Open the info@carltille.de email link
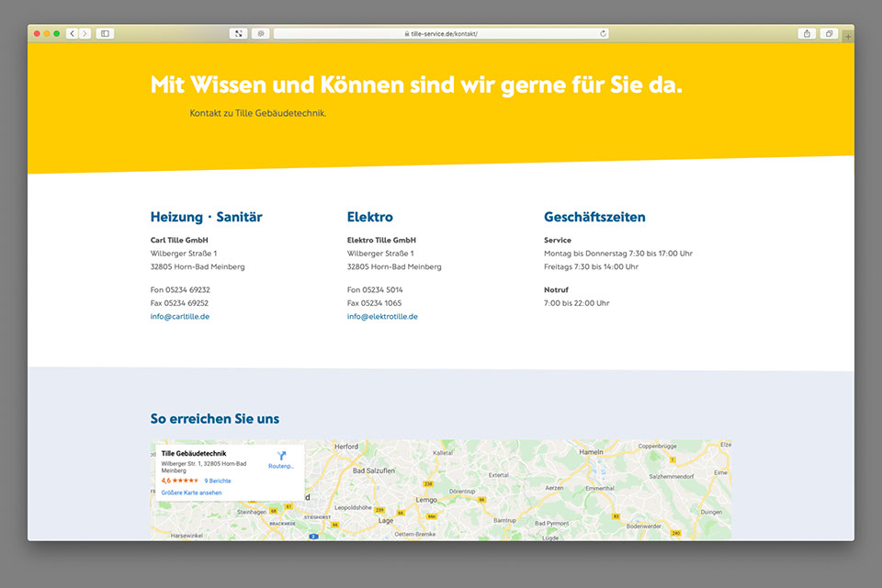The width and height of the screenshot is (882, 588). (x=180, y=316)
